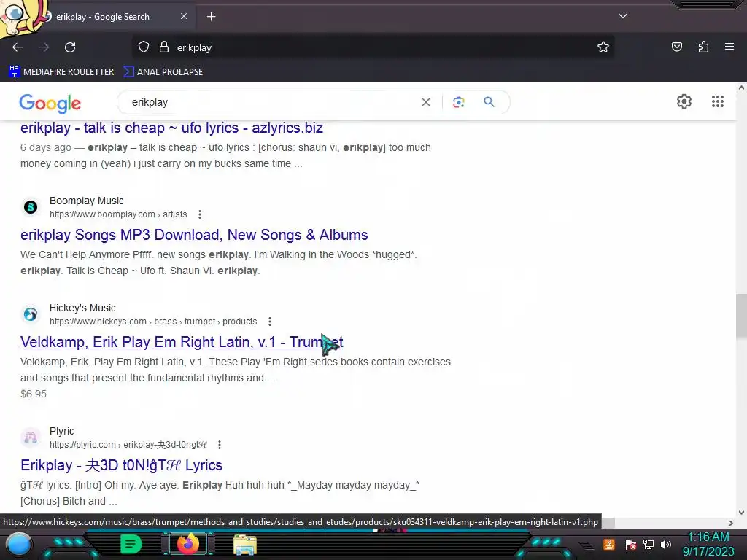Click the flag with red X tray icon
747x560 pixels.
pyautogui.click(x=630, y=544)
